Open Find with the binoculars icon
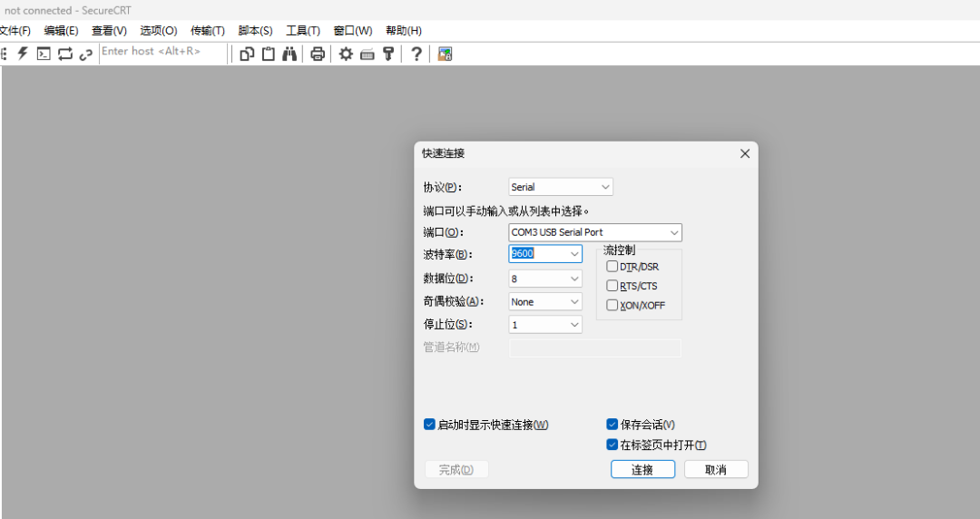980x519 pixels. coord(289,54)
